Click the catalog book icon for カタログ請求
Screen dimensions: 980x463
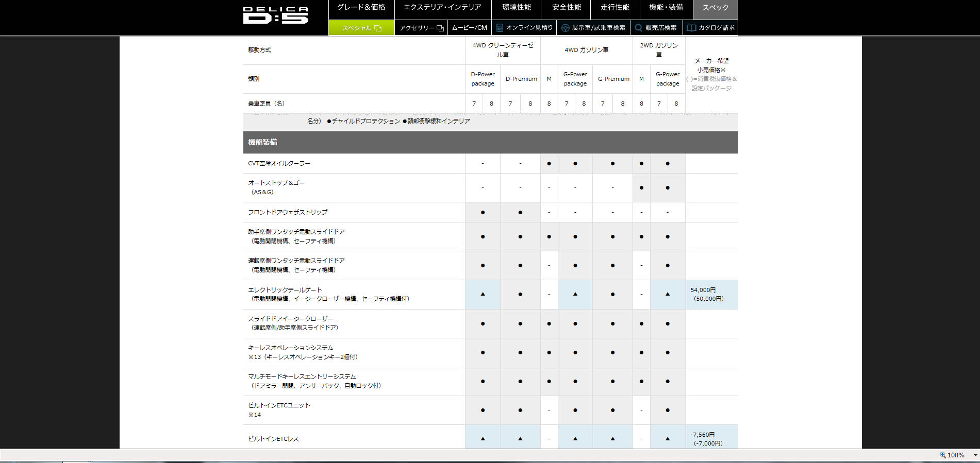coord(691,28)
